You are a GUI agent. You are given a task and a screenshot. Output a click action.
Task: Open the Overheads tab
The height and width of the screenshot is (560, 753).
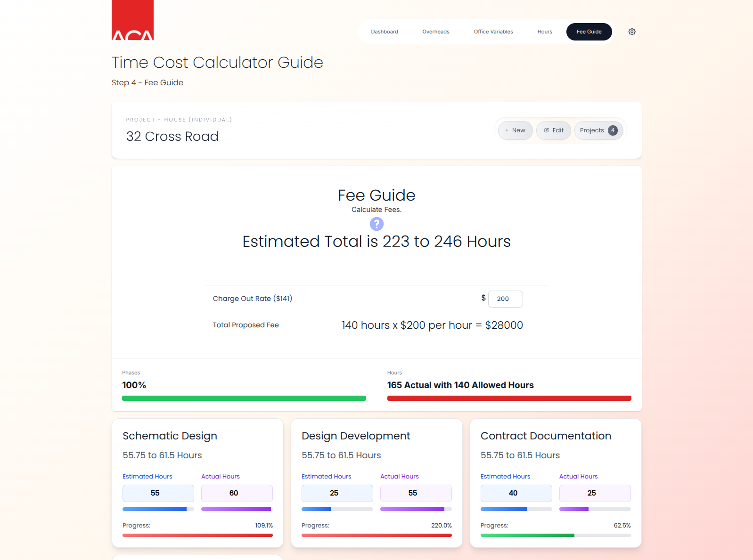436,32
